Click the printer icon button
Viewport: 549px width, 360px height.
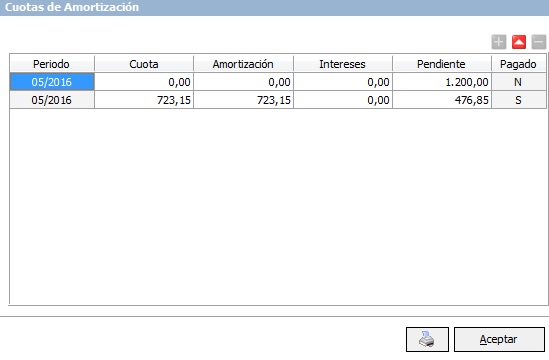(427, 339)
